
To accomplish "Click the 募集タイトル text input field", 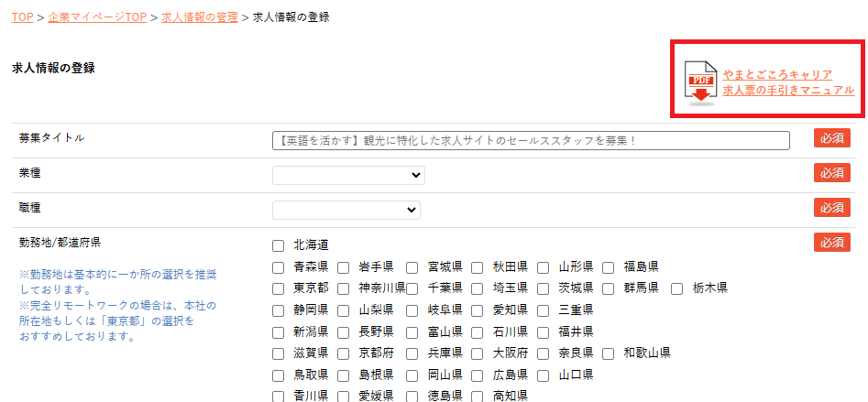I will (531, 140).
